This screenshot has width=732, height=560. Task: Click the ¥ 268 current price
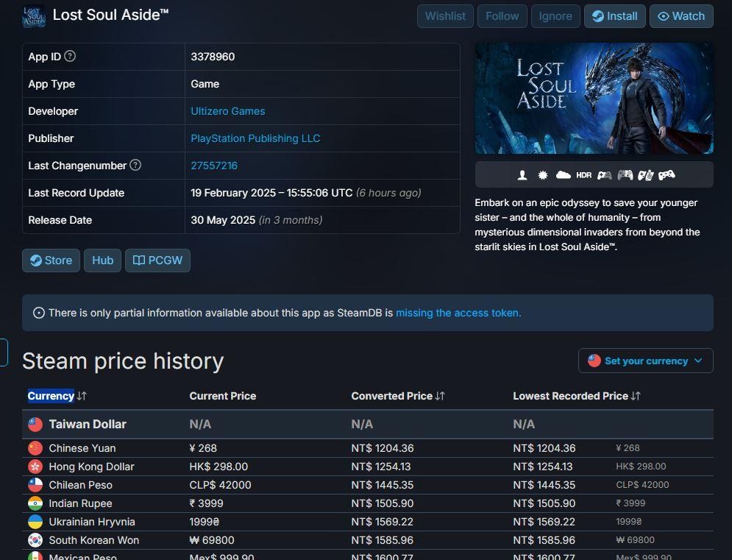click(x=203, y=448)
